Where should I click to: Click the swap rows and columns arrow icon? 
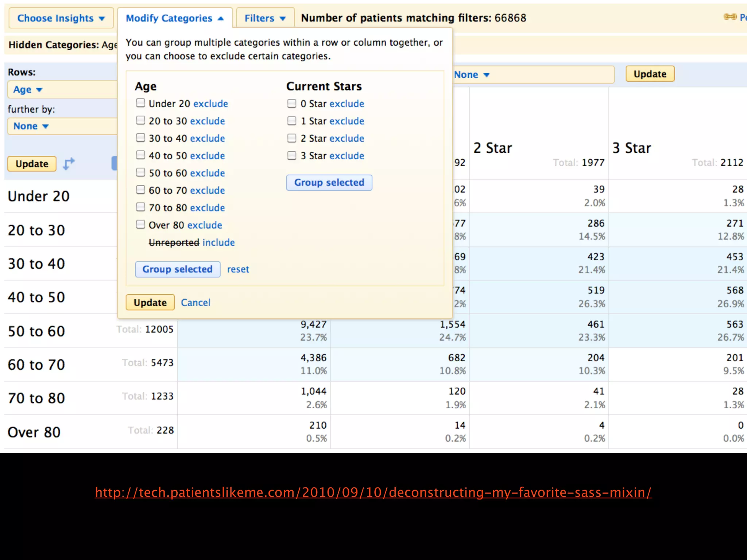tap(68, 163)
